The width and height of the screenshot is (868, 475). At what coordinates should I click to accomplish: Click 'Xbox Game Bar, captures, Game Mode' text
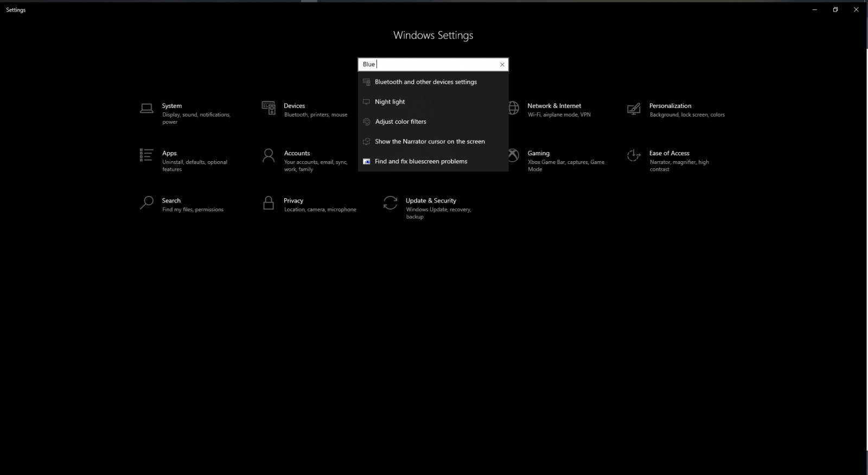[566, 166]
